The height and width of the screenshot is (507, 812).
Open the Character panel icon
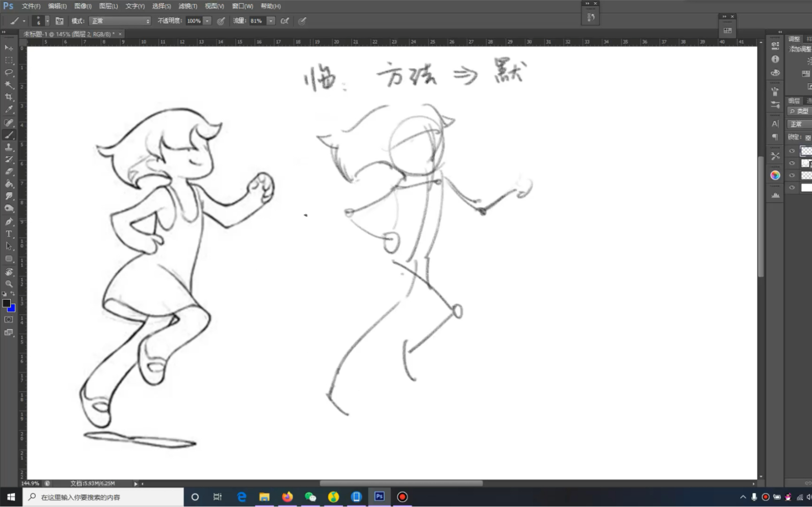coord(775,124)
